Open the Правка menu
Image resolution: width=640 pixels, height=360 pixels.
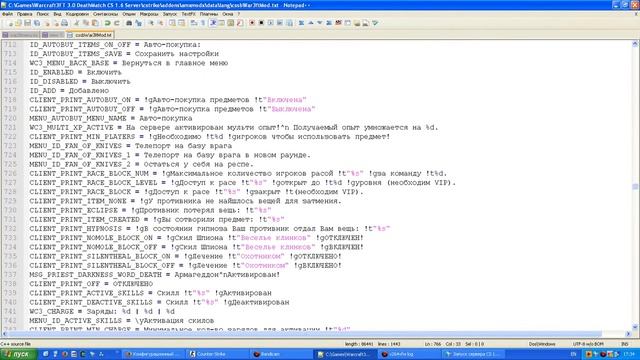pos(24,14)
